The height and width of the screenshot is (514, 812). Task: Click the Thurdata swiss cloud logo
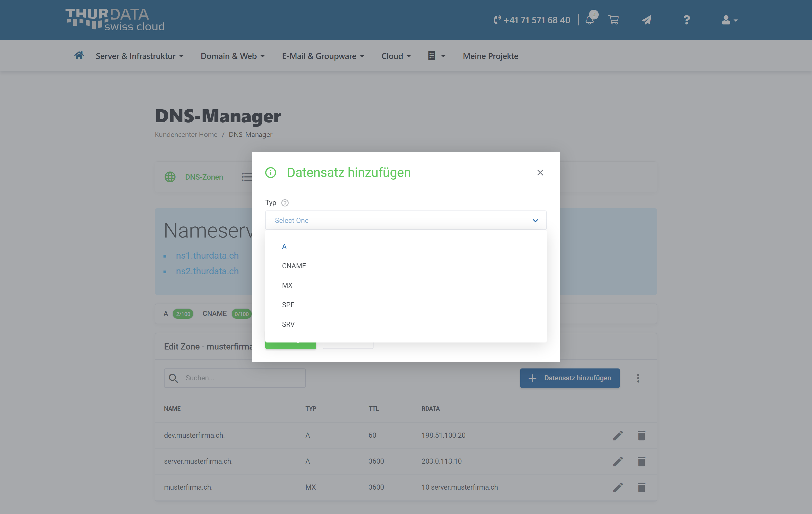(x=115, y=20)
